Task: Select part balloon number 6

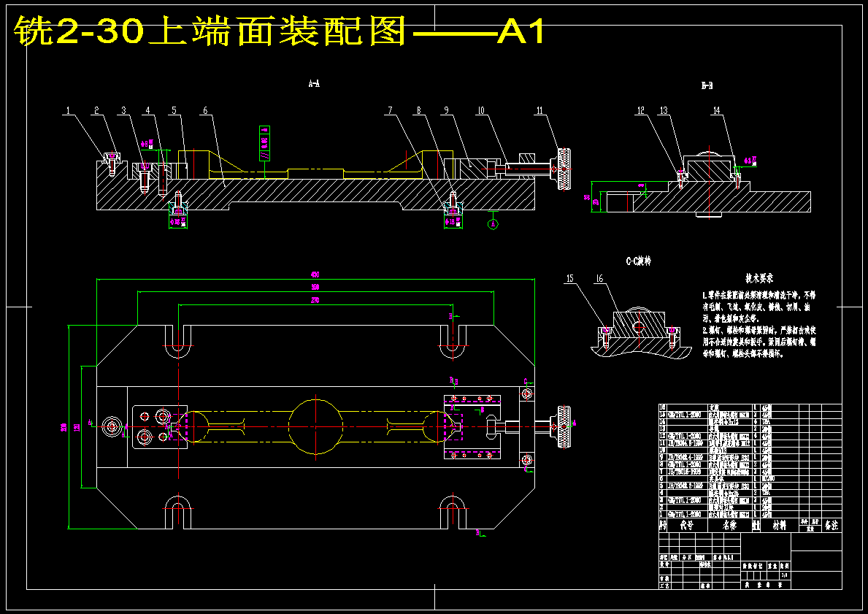Action: 205,111
